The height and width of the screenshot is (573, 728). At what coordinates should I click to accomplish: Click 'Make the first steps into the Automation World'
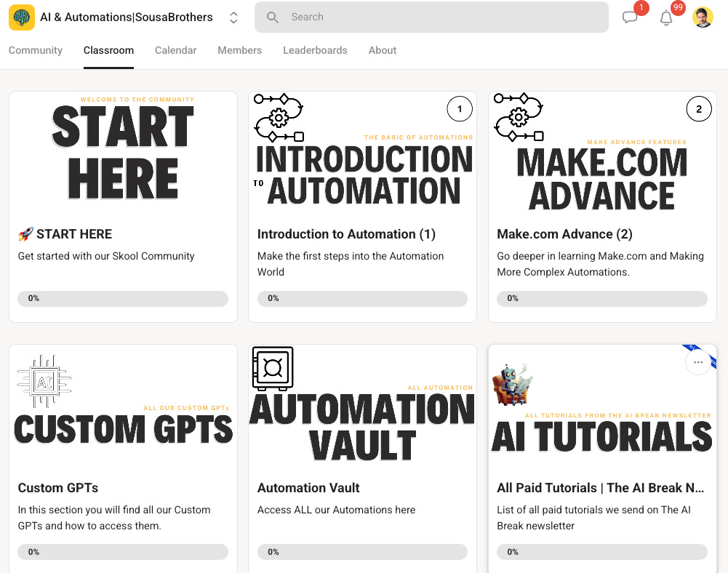[x=351, y=264]
